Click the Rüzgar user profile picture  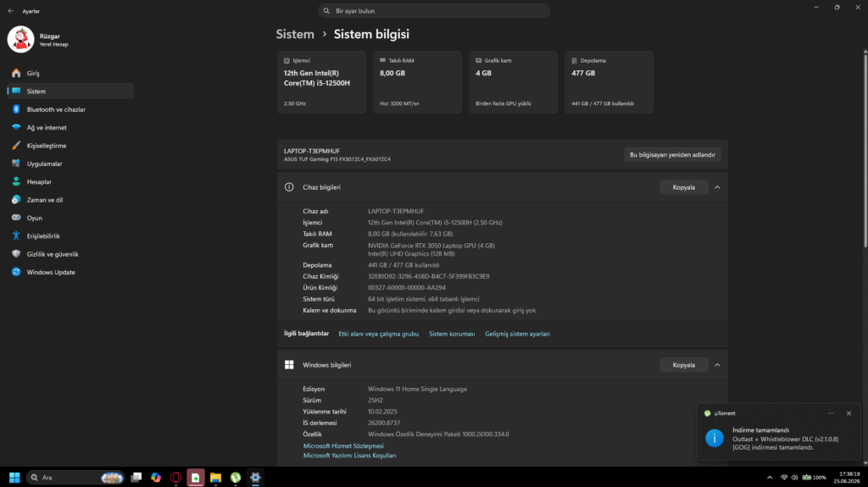click(x=20, y=39)
